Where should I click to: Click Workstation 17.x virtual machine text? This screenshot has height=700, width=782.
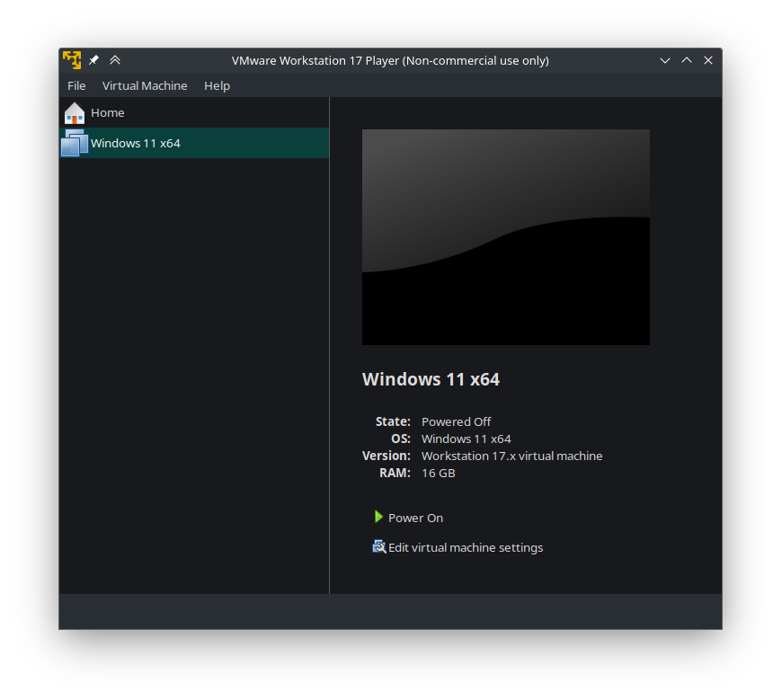click(x=511, y=456)
